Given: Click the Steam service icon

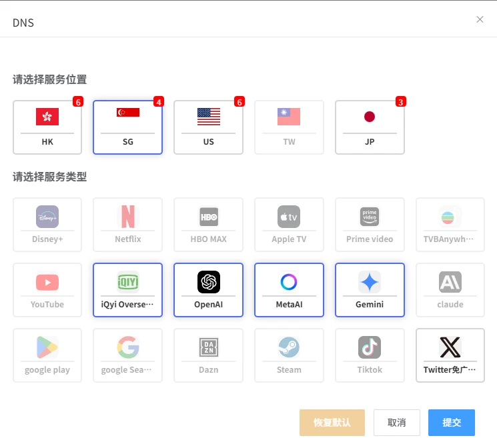Looking at the screenshot, I should [289, 347].
